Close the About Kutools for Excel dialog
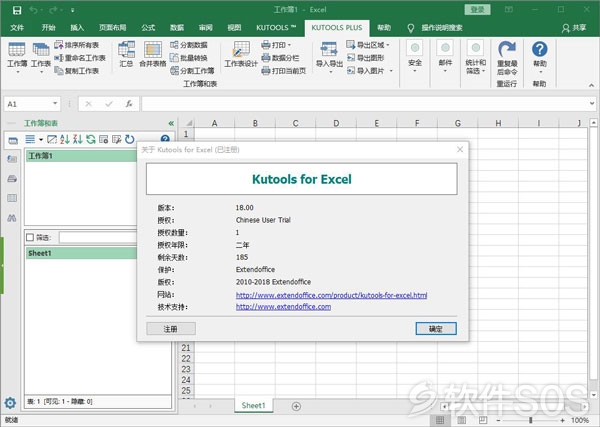 (x=460, y=149)
